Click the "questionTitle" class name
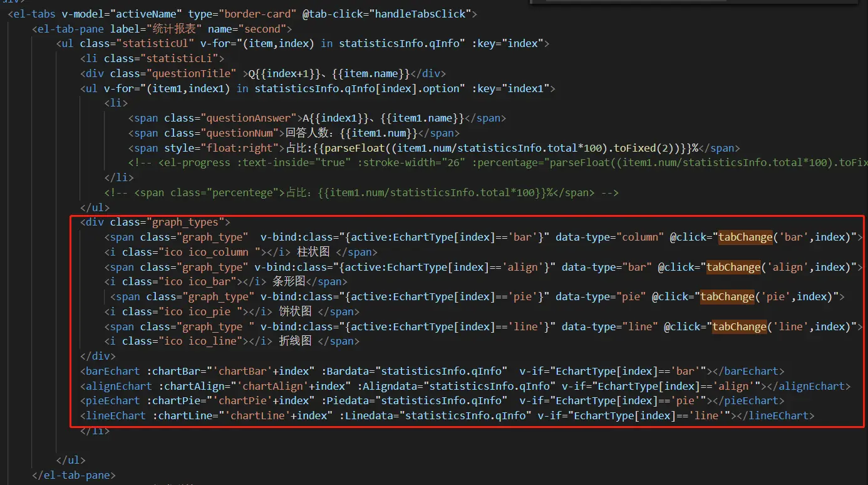The height and width of the screenshot is (485, 868). (193, 73)
